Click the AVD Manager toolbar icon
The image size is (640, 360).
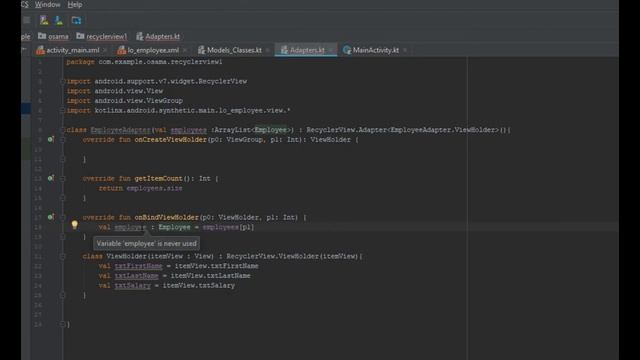pos(44,20)
